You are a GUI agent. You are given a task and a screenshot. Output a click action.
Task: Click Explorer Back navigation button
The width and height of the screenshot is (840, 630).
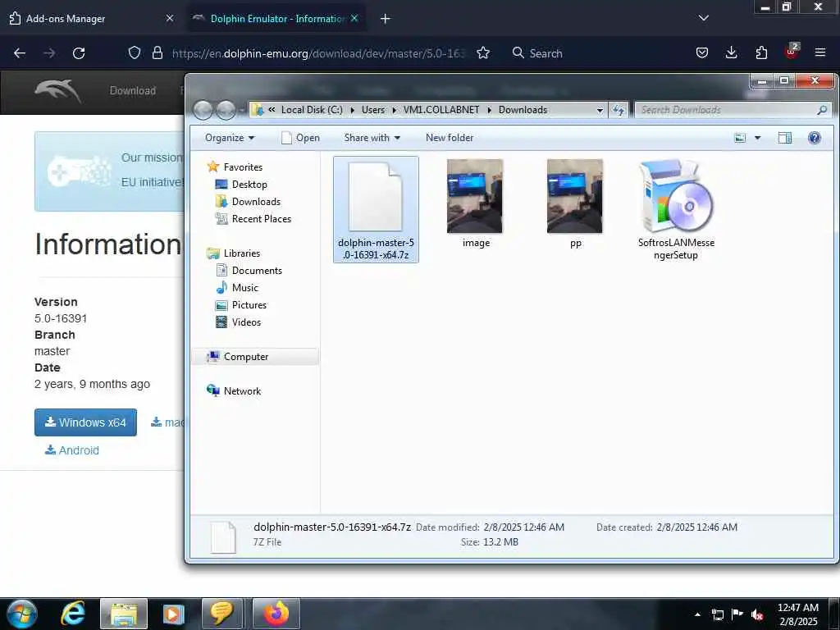[203, 110]
